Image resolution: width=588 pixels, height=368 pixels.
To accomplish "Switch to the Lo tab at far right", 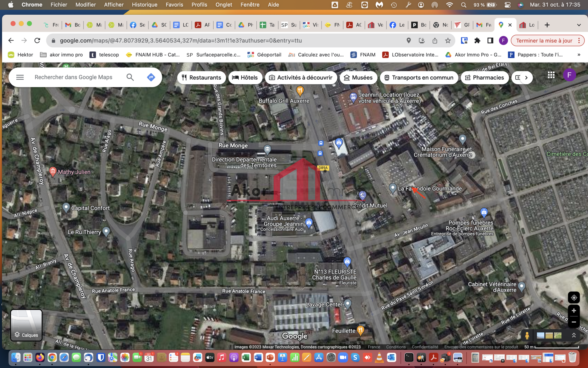I will click(528, 25).
